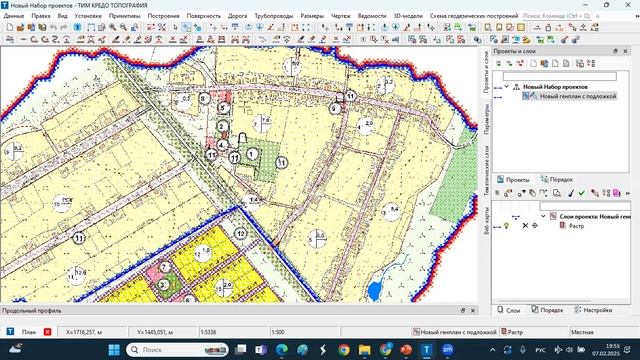
Task: Open Microsoft Edge from the taskbar
Action: click(282, 350)
